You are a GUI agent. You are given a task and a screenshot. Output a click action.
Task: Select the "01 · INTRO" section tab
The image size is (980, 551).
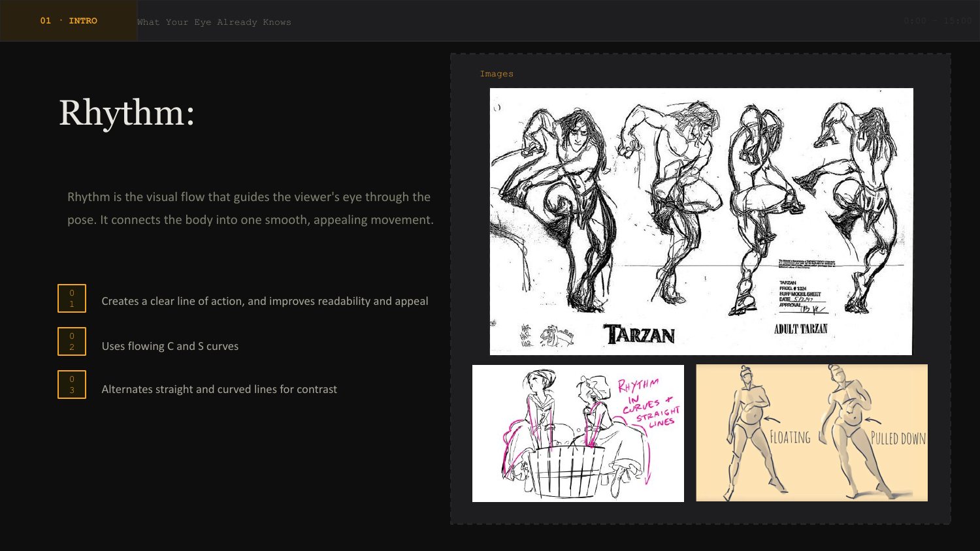(69, 21)
